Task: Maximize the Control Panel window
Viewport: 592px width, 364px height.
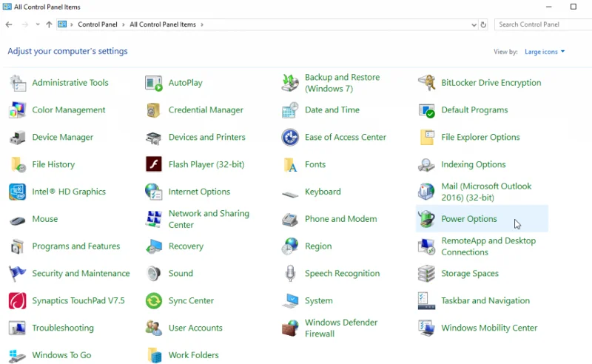Action: click(x=573, y=7)
